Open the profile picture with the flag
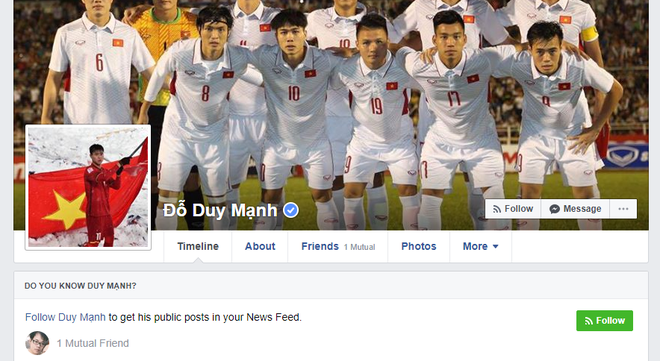The height and width of the screenshot is (361, 660). click(x=88, y=187)
